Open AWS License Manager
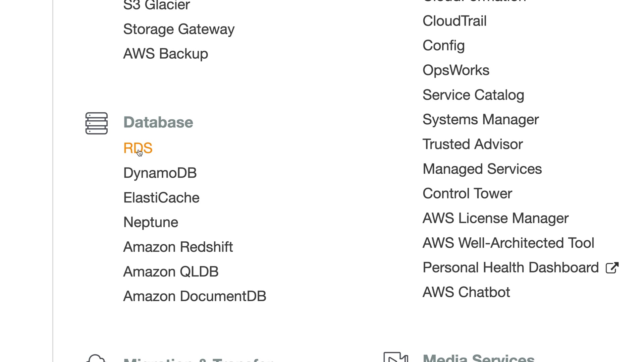The height and width of the screenshot is (362, 644). [x=495, y=218]
